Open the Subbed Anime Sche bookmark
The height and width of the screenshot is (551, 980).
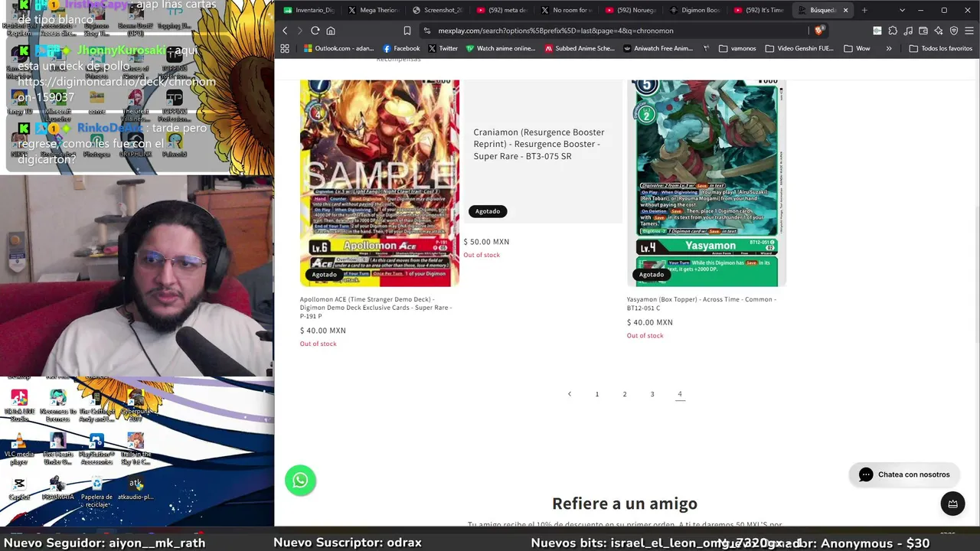pos(580,48)
